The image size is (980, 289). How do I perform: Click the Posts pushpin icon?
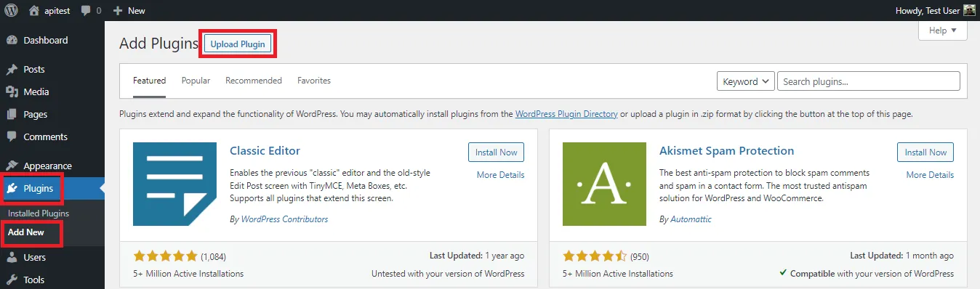point(12,70)
